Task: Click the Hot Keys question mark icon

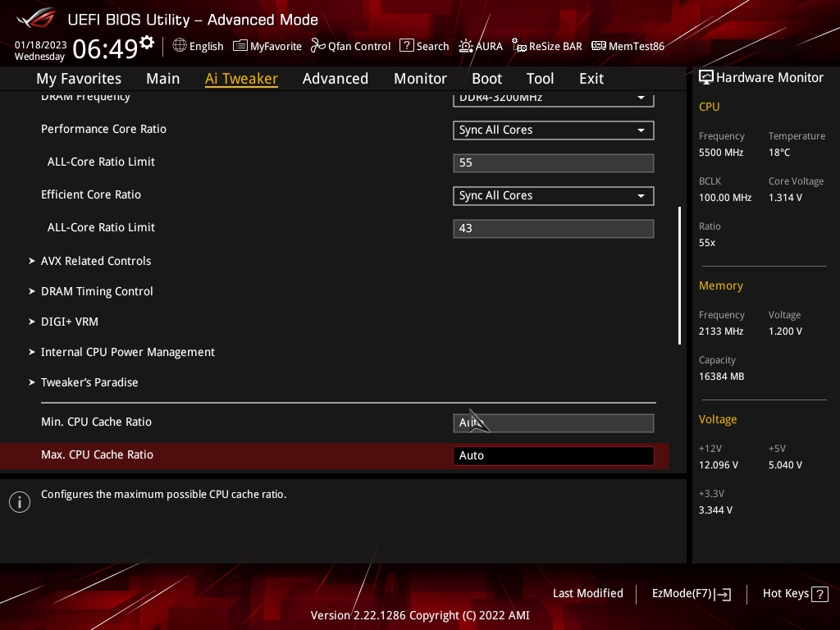Action: point(819,594)
